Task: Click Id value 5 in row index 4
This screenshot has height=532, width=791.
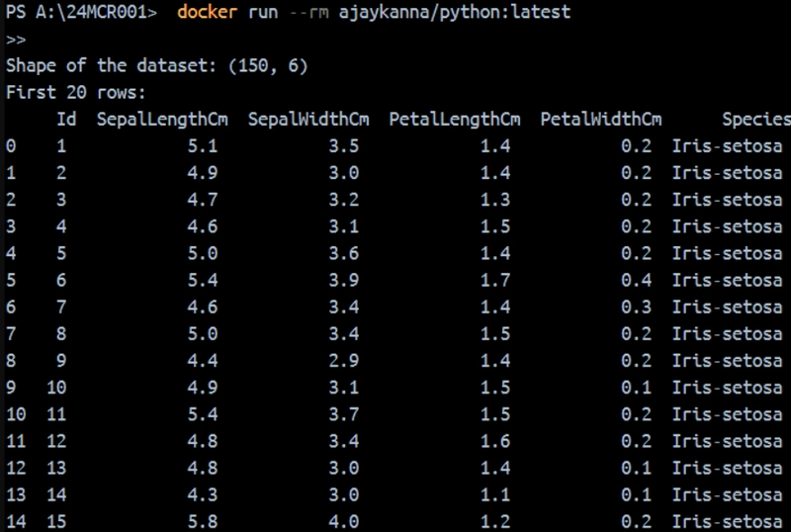Action: [x=61, y=253]
